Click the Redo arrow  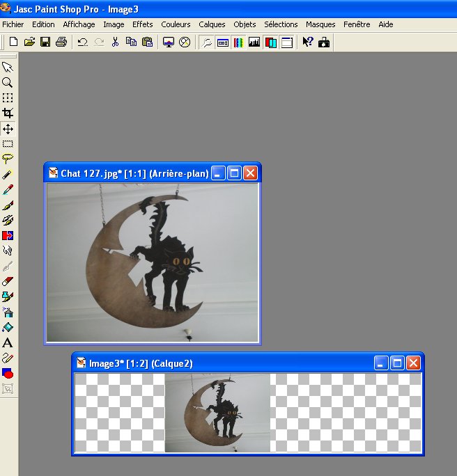click(x=99, y=42)
